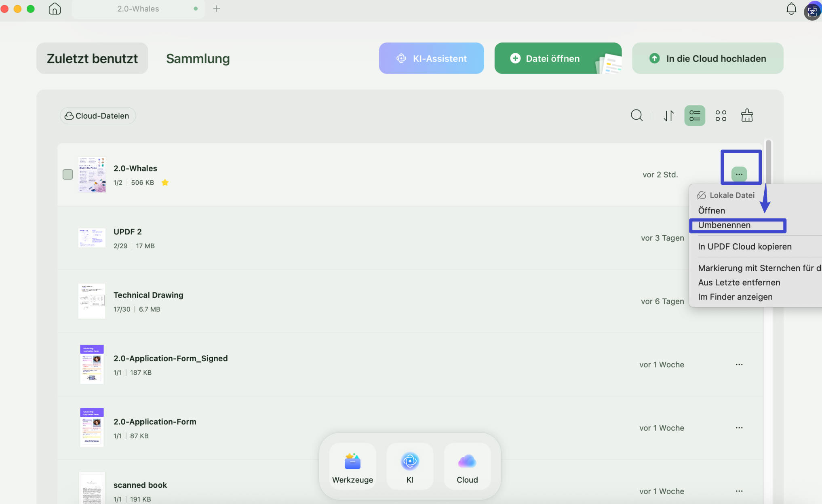This screenshot has height=504, width=822.
Task: Click the star on 2.0-Whales
Action: coord(165,183)
